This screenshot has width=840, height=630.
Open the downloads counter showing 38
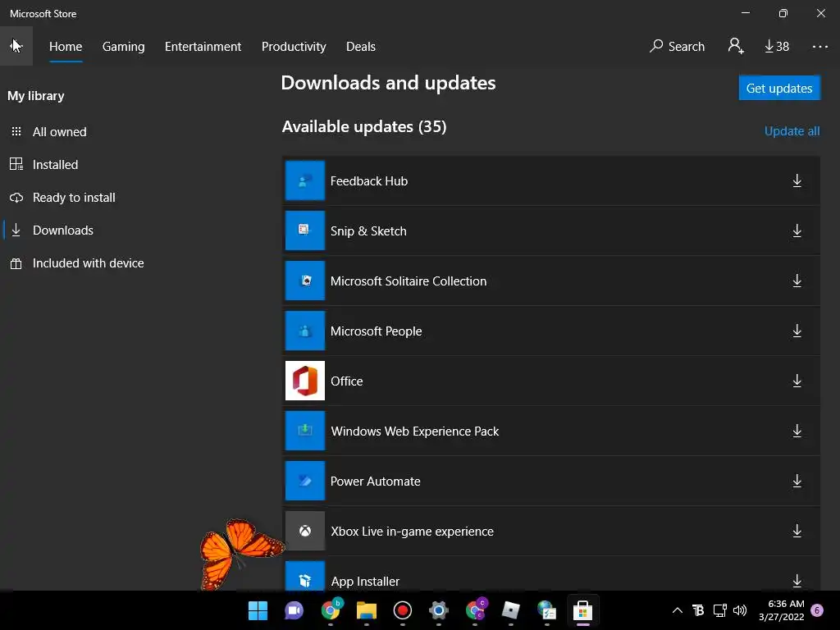click(776, 47)
